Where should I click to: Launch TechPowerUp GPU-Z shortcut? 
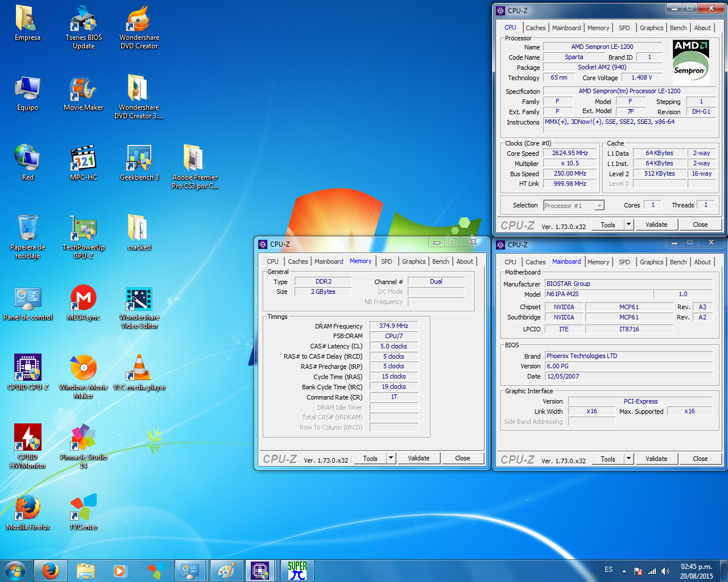click(x=84, y=236)
